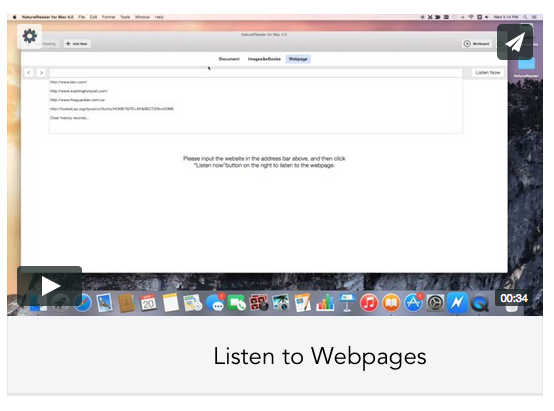Image resolution: width=554 pixels, height=411 pixels.
Task: Go forward with the right arrow button
Action: click(x=41, y=72)
